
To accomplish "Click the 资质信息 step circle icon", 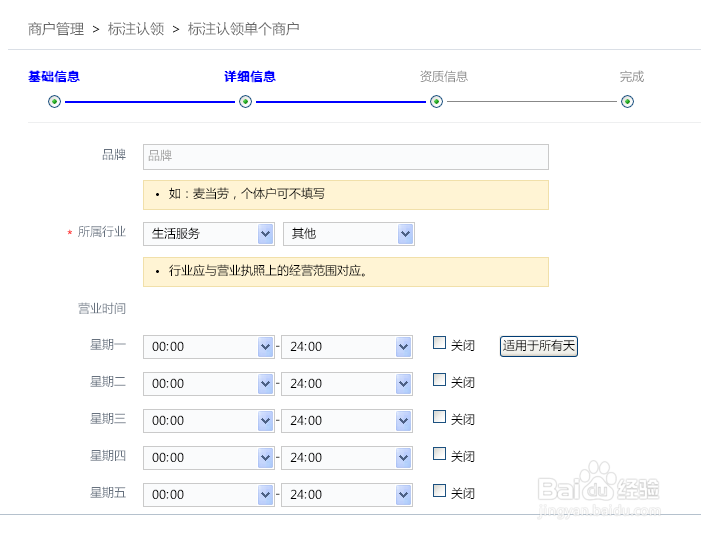I will [436, 101].
